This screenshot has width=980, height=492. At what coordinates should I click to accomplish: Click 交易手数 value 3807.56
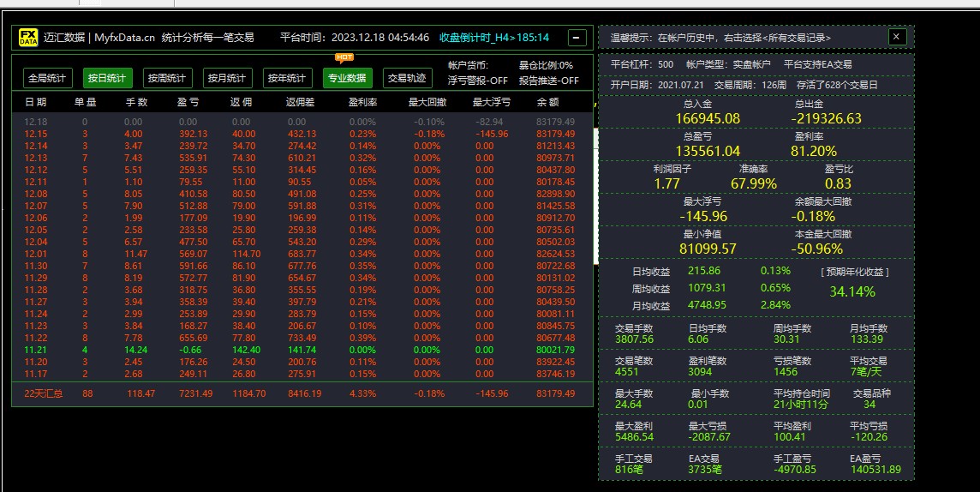click(635, 339)
